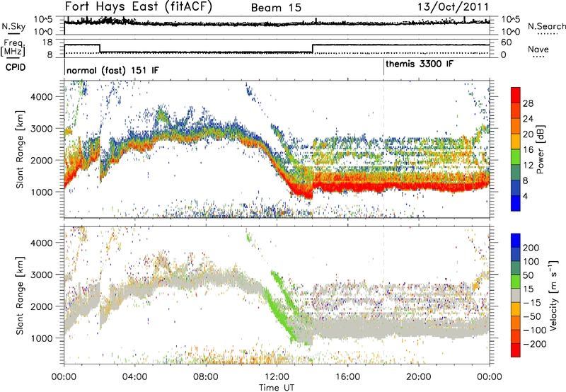Click the '200' velocity scale value
The image size is (566, 392).
(531, 248)
